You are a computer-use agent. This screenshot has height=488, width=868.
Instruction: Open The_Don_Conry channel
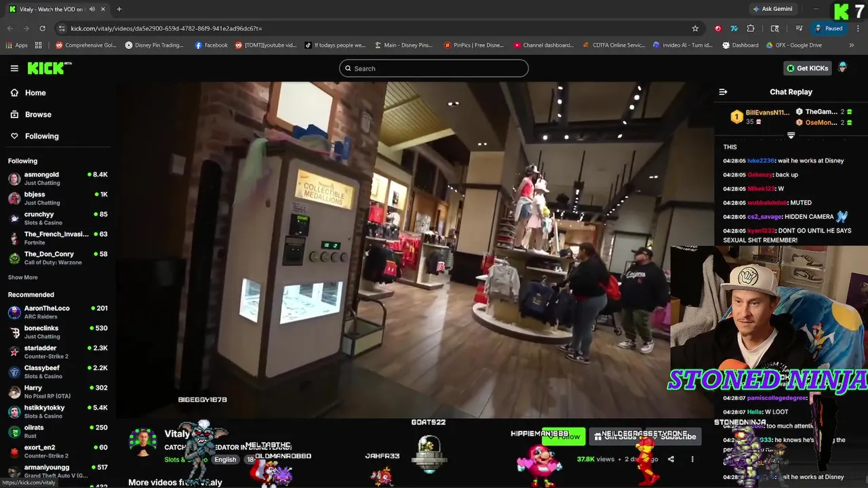(58, 258)
